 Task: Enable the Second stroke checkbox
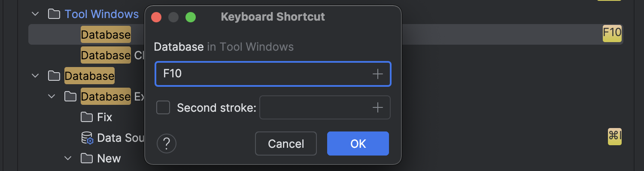coord(163,107)
